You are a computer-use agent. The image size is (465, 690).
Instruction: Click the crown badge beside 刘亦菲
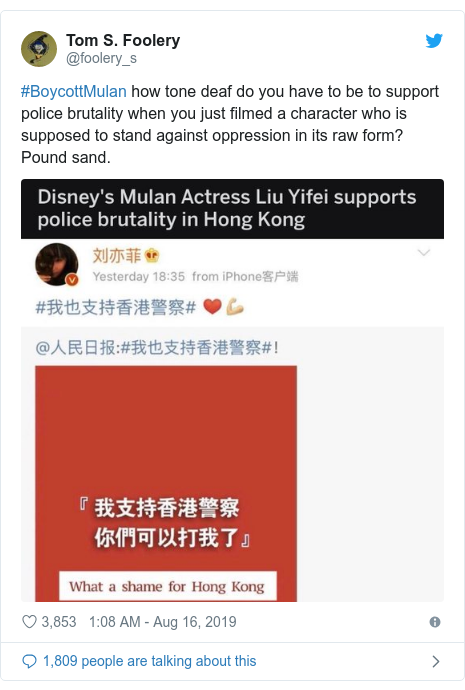click(152, 255)
